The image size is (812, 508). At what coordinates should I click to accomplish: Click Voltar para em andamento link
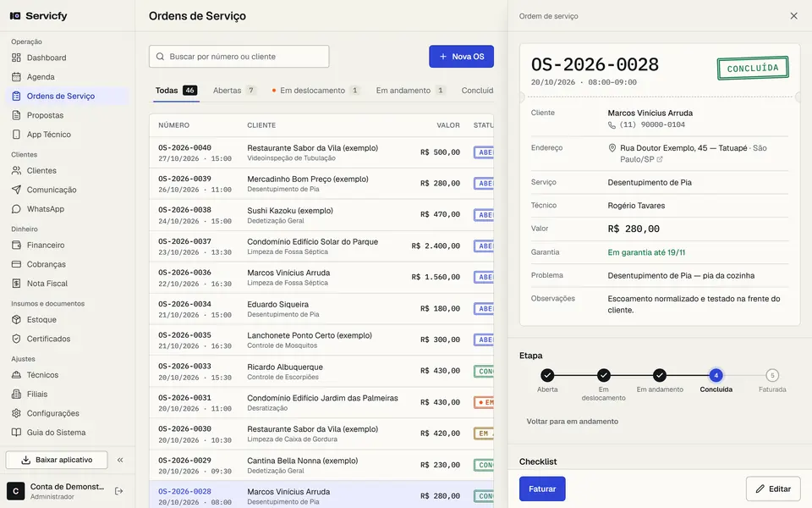pyautogui.click(x=573, y=422)
